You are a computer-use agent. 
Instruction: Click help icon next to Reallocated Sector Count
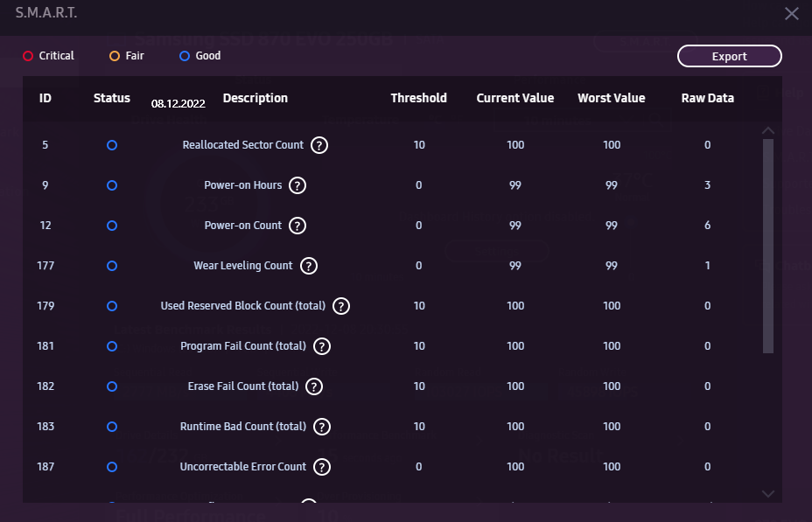[x=319, y=145]
